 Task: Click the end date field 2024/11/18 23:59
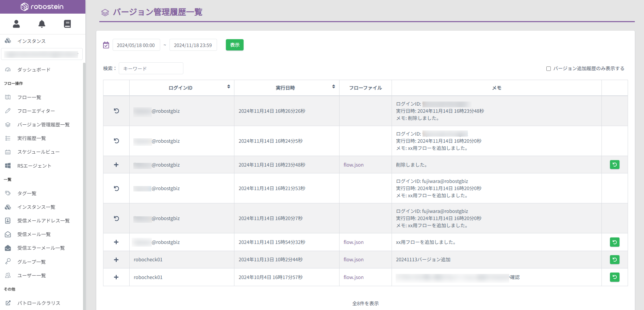click(193, 45)
